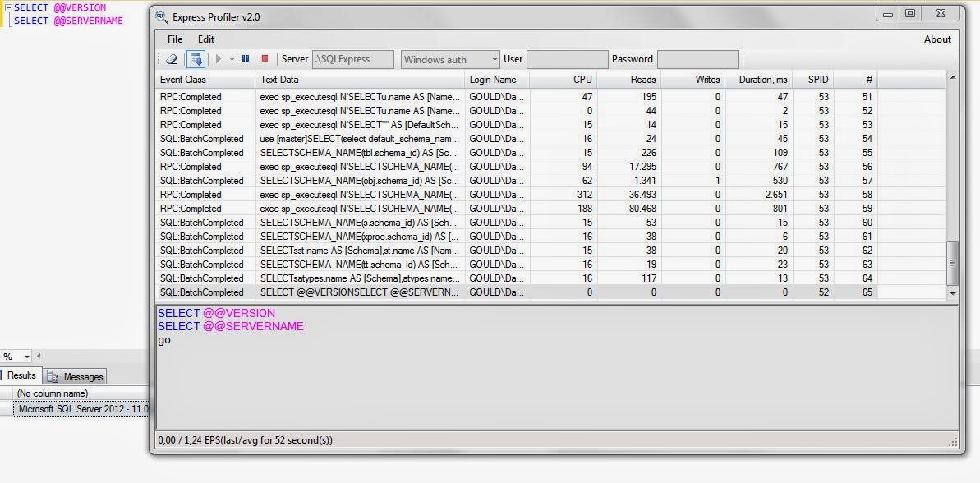Open trace properties via the second toolbar icon
Image resolution: width=980 pixels, height=483 pixels.
pos(196,59)
